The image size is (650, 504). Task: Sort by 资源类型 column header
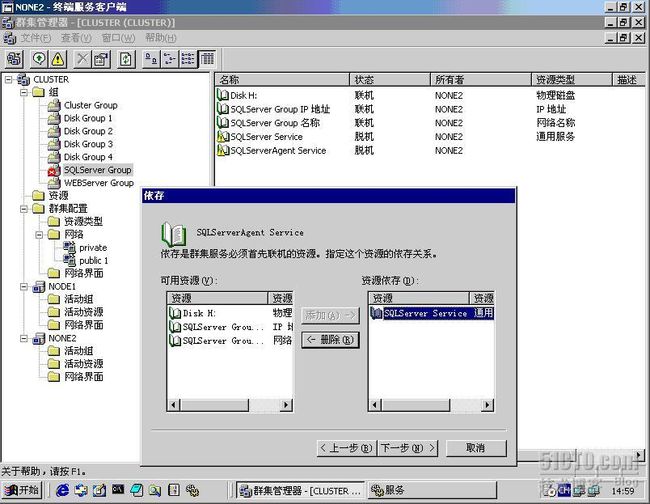coord(572,80)
